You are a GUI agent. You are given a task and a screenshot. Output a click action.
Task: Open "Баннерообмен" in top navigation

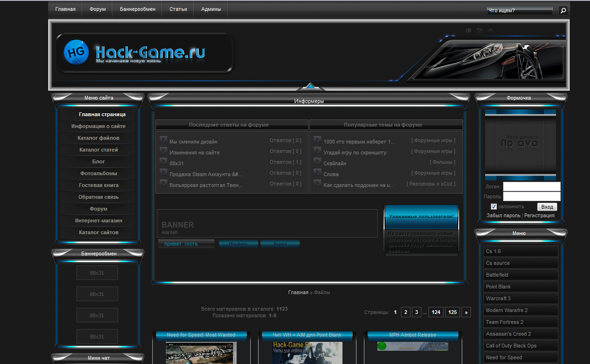[137, 9]
